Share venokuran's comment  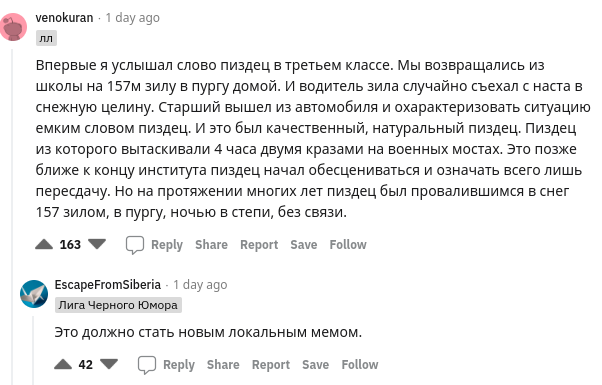pyautogui.click(x=211, y=245)
